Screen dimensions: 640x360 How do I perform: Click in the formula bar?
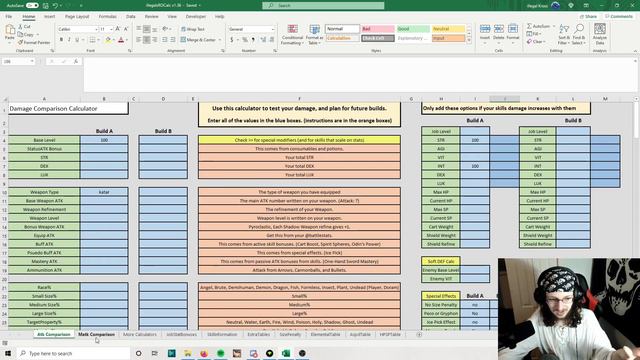(359, 75)
